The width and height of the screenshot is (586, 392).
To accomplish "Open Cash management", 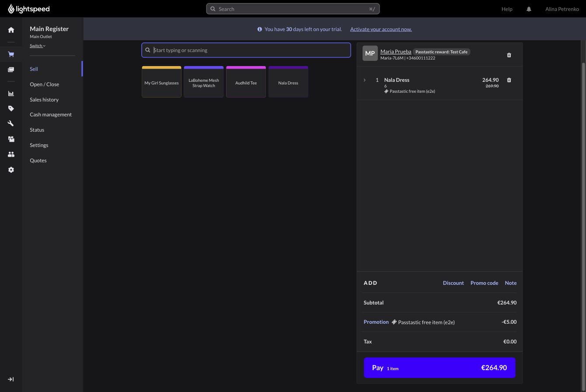I will click(x=51, y=115).
